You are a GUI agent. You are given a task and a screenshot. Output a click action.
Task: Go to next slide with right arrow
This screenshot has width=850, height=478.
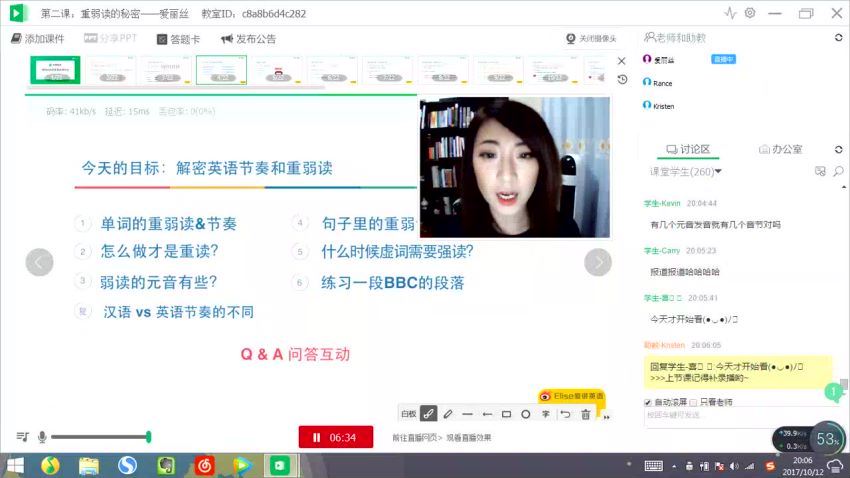tap(597, 262)
